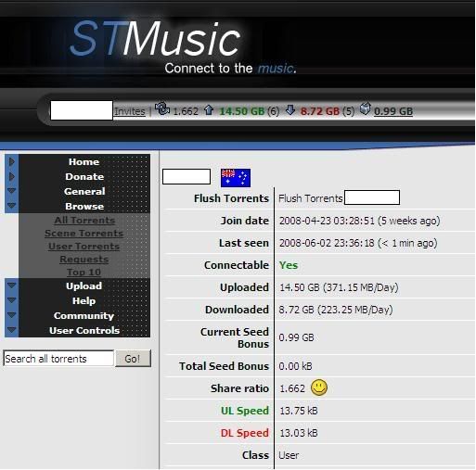The width and height of the screenshot is (476, 470).
Task: Open the Scene Torrents link
Action: [x=84, y=233]
